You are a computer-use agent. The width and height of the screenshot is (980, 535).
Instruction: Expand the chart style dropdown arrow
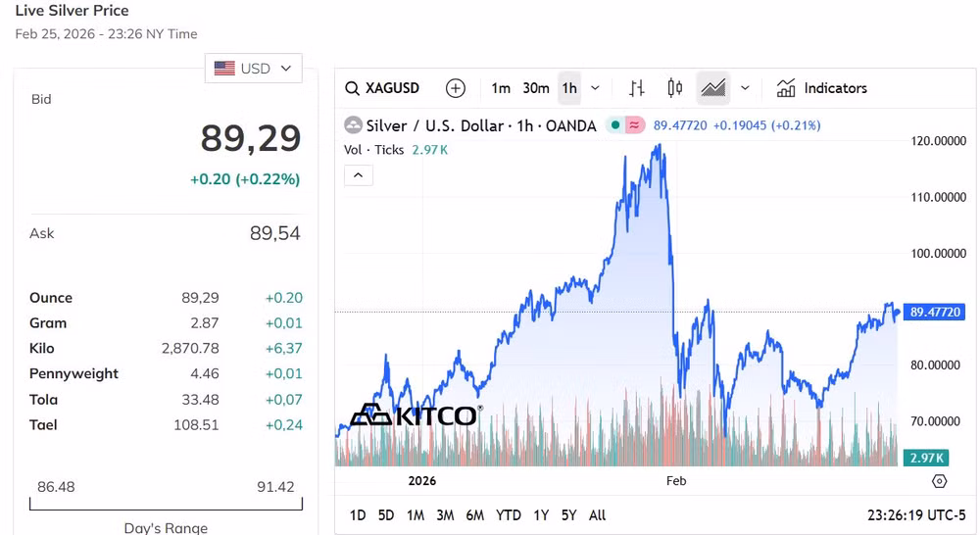click(x=745, y=88)
